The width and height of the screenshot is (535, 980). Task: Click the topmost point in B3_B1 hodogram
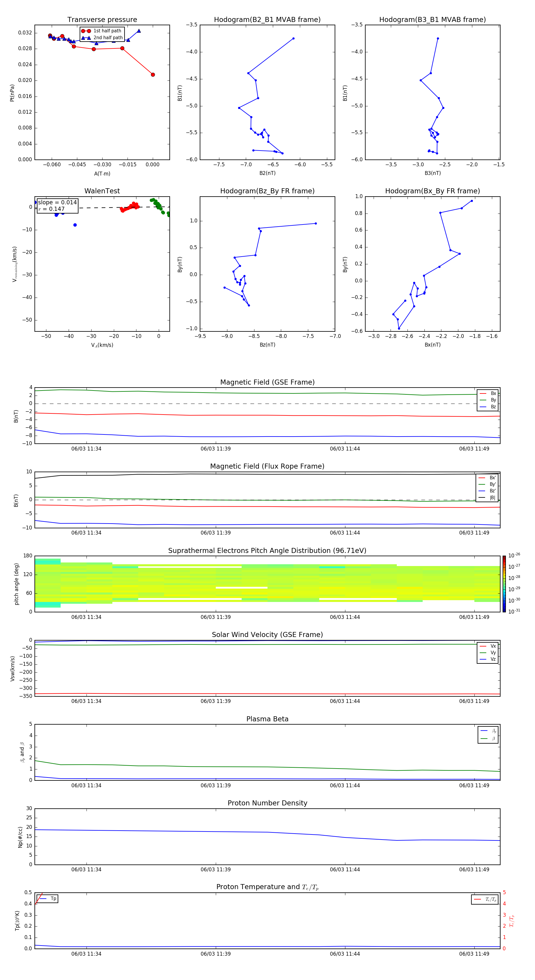[438, 38]
